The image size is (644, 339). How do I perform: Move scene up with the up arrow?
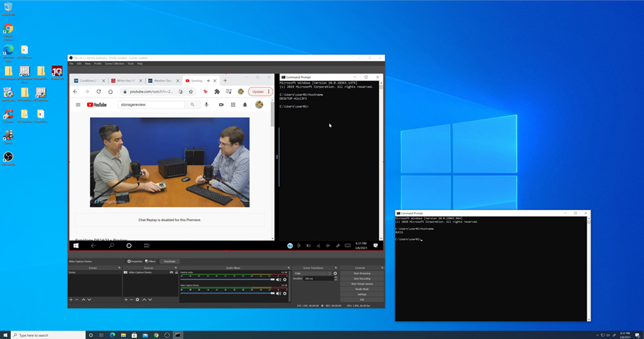[x=83, y=300]
